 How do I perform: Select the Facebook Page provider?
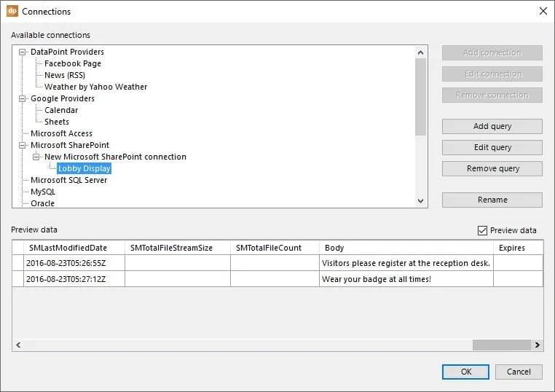(73, 63)
